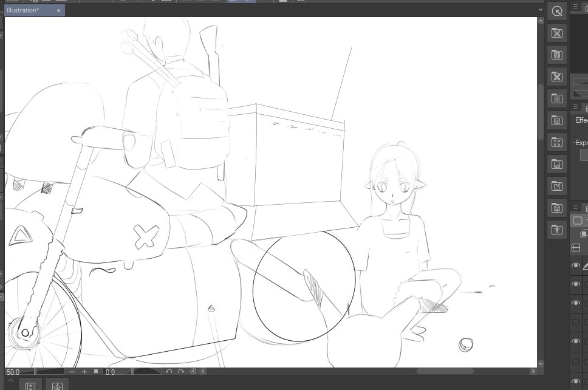Open canvas tab list dropdown arrow
Viewport: 588px width, 390px height.
[541, 10]
